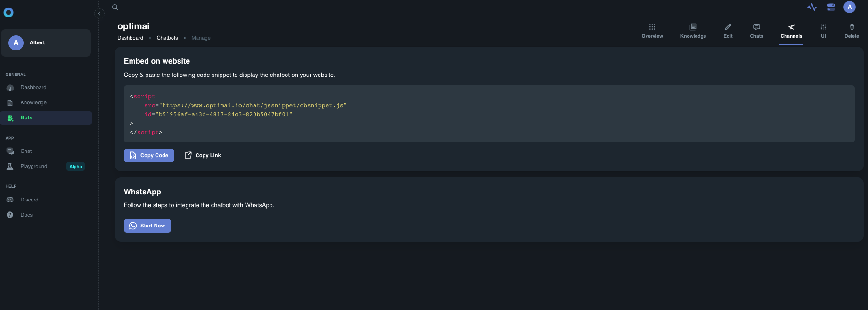Click the Dashboard sidebar label
Viewport: 868px width, 310px height.
[33, 88]
